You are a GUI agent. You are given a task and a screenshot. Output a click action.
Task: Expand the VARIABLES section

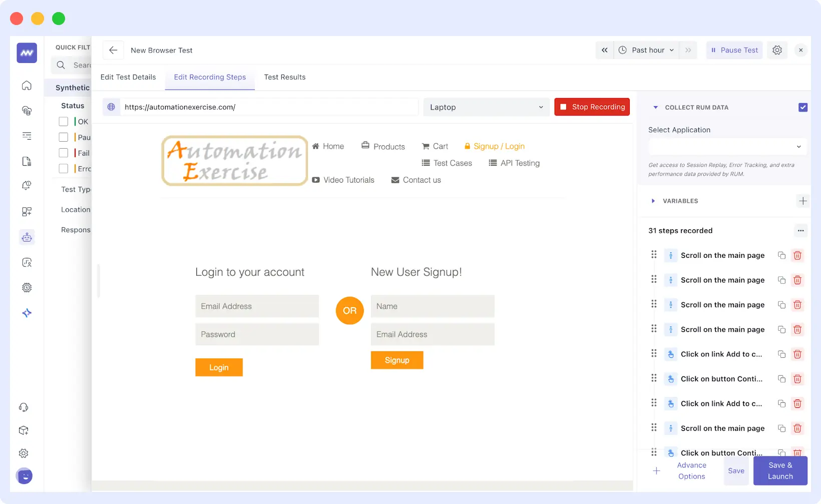[653, 201]
